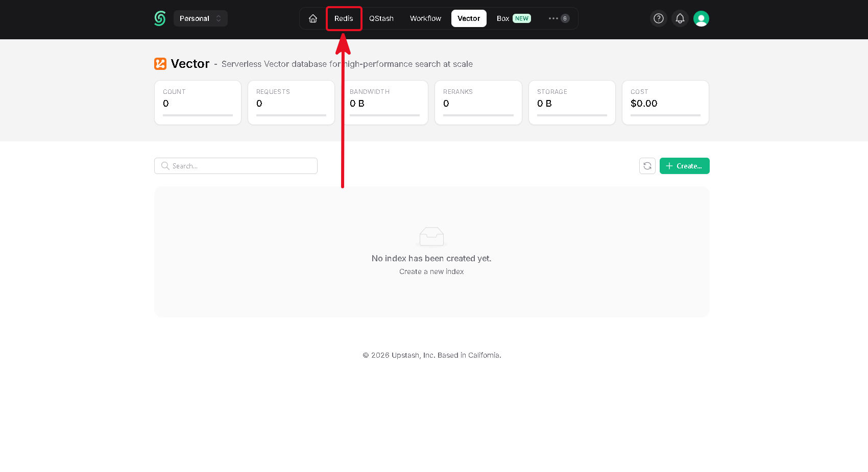Expand the more products ellipsis menu
The image size is (868, 472).
pyautogui.click(x=559, y=18)
